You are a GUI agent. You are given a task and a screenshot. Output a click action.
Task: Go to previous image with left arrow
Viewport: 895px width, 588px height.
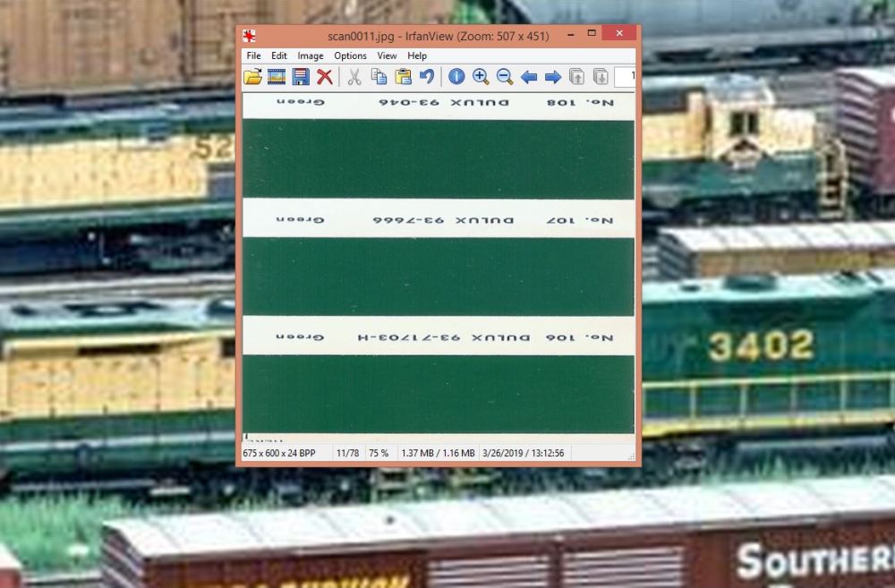[529, 76]
